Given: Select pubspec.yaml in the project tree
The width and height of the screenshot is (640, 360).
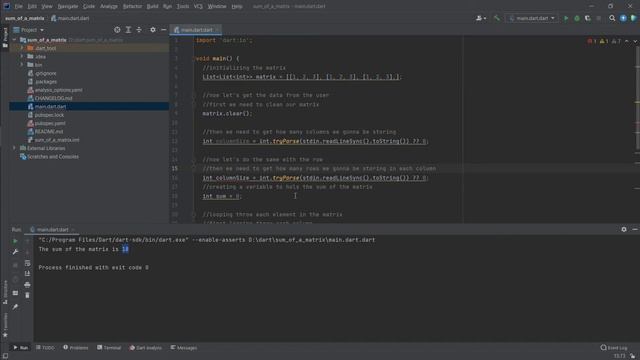Looking at the screenshot, I should tap(50, 123).
